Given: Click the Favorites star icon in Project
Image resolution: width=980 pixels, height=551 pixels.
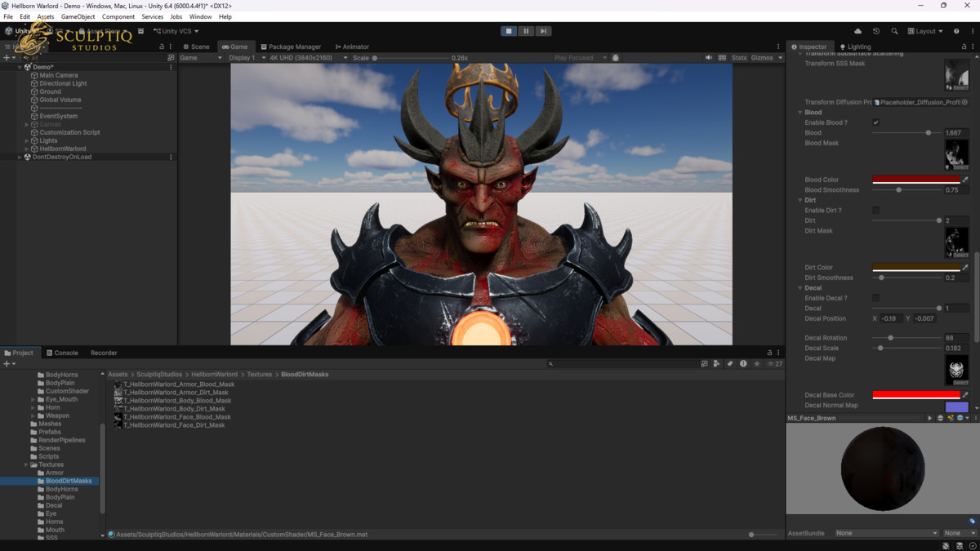Looking at the screenshot, I should tap(757, 364).
